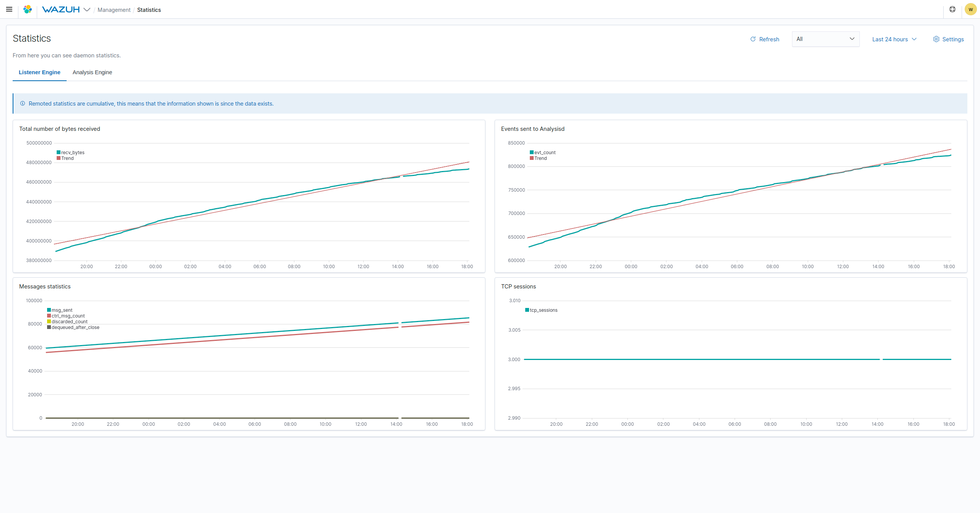Image resolution: width=980 pixels, height=513 pixels.
Task: Open the help lifebuoy icon
Action: [x=952, y=9]
